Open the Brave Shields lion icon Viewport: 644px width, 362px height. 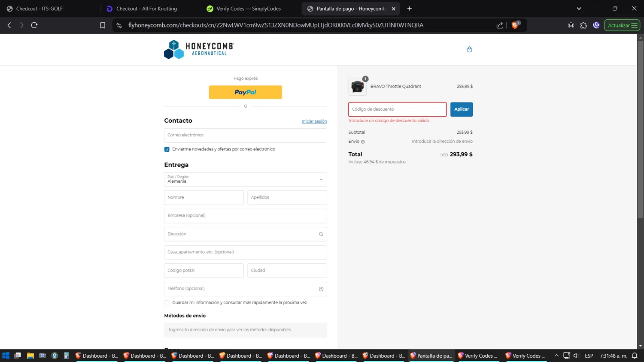tap(515, 25)
